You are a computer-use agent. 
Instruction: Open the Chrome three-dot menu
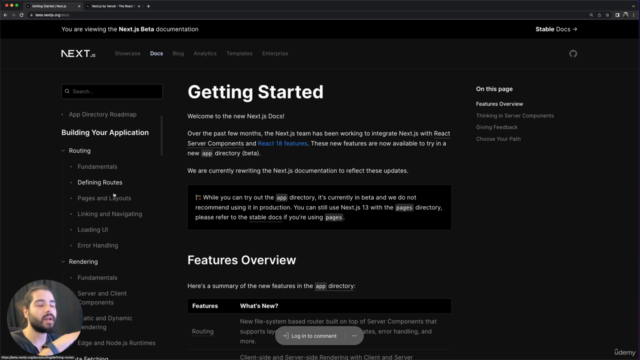click(634, 15)
